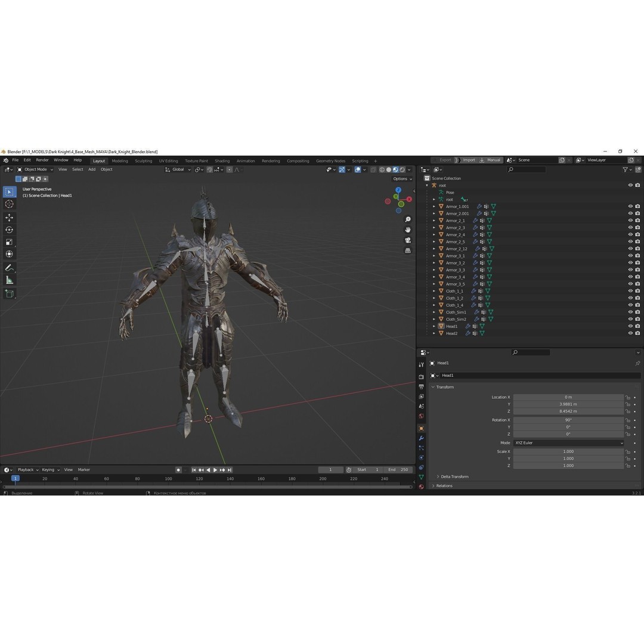Screen dimensions: 644x644
Task: Open the rotation Mode XYZ Euler dropdown
Action: 569,443
